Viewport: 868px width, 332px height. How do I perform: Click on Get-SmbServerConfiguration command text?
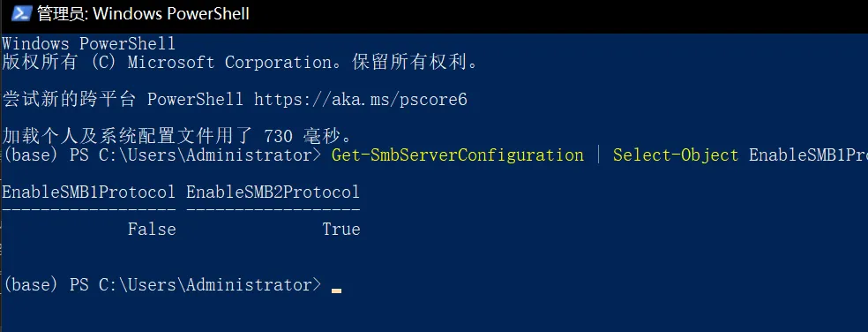(x=457, y=155)
